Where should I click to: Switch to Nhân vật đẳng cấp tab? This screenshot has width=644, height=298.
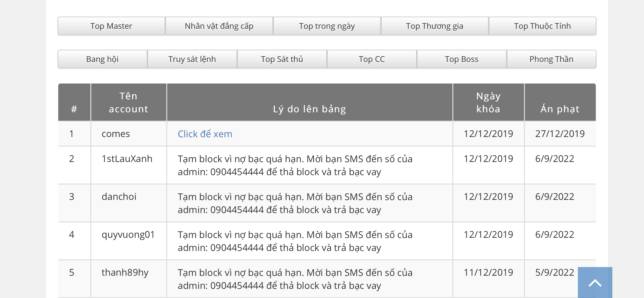point(219,26)
